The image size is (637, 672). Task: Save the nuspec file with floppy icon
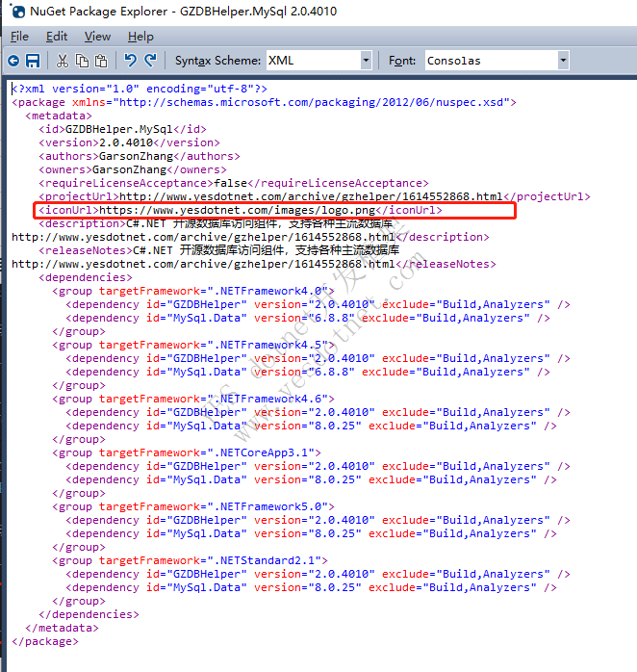coord(33,61)
